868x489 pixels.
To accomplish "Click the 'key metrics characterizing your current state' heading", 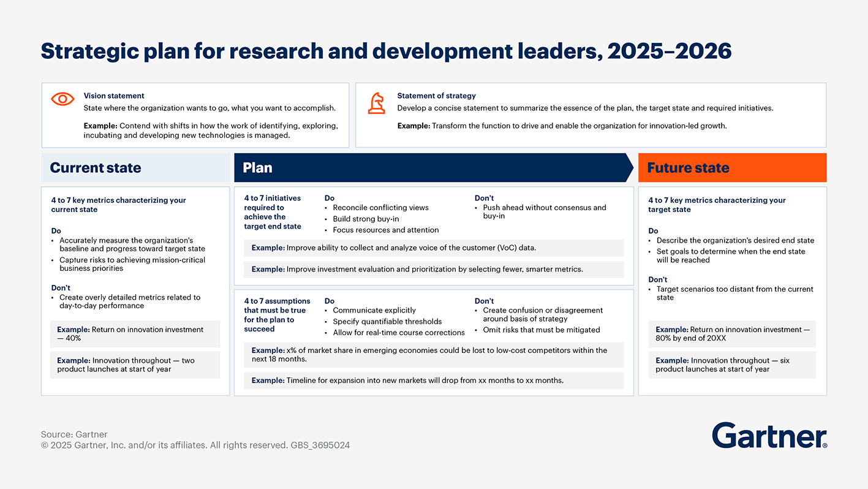I will 118,205.
